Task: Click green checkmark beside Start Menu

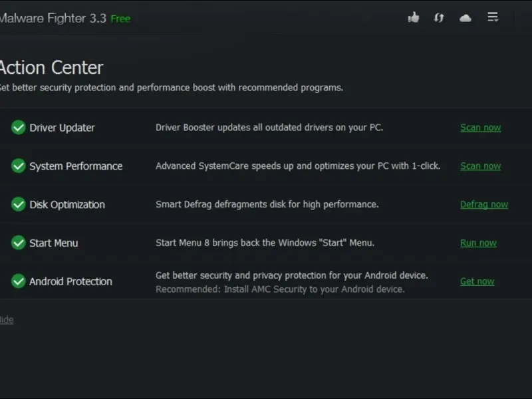Action: point(19,243)
